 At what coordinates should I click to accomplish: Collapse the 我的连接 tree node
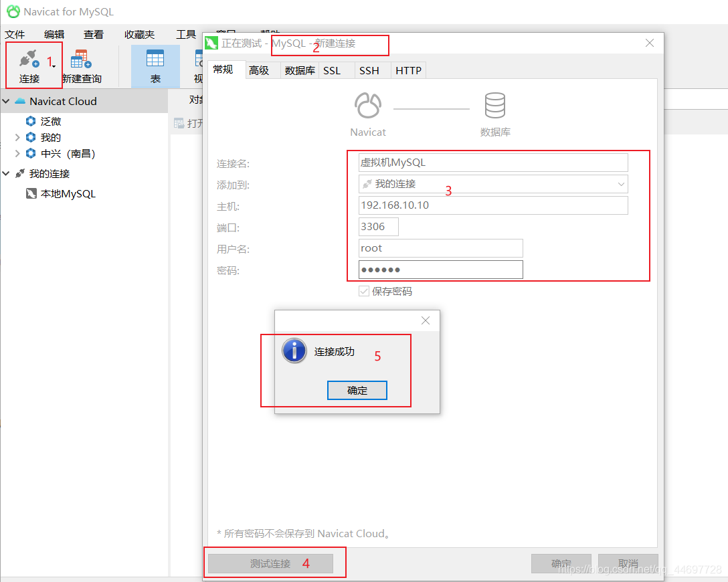[x=6, y=173]
